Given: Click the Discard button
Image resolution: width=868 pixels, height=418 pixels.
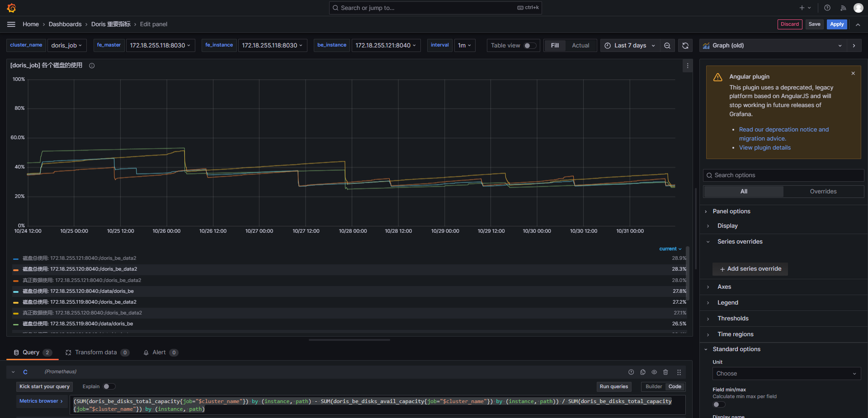Looking at the screenshot, I should [x=790, y=24].
